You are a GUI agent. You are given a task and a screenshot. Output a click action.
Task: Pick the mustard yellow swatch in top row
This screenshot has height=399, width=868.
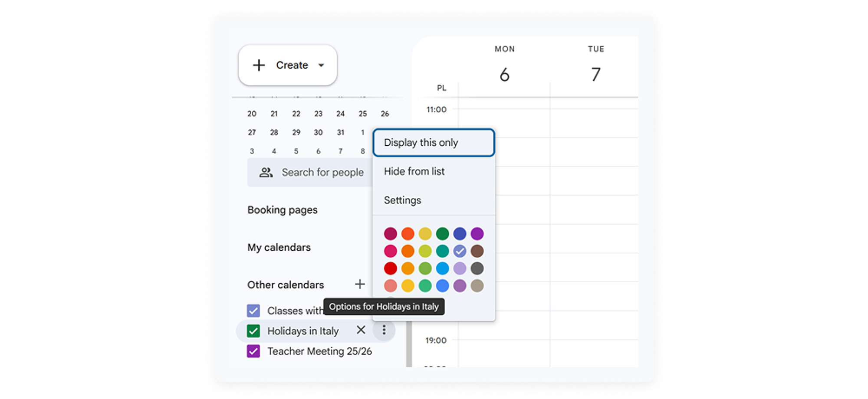(x=425, y=234)
